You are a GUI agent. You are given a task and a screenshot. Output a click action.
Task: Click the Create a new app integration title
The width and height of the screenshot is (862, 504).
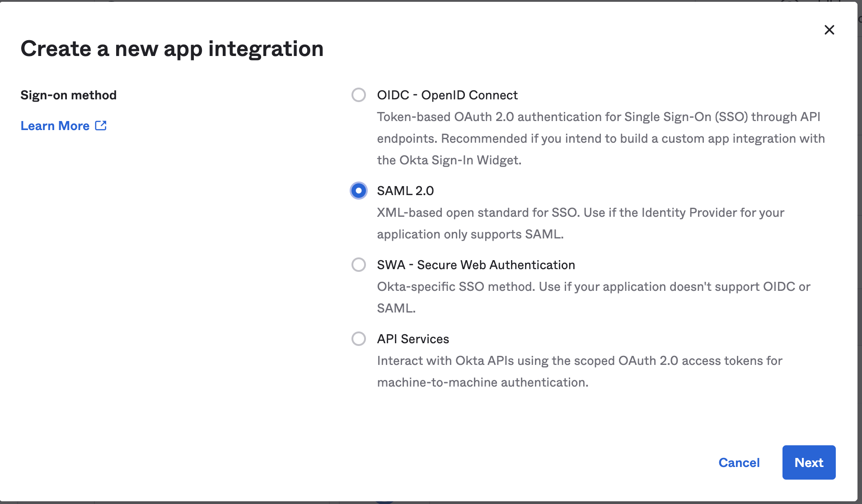(x=172, y=48)
